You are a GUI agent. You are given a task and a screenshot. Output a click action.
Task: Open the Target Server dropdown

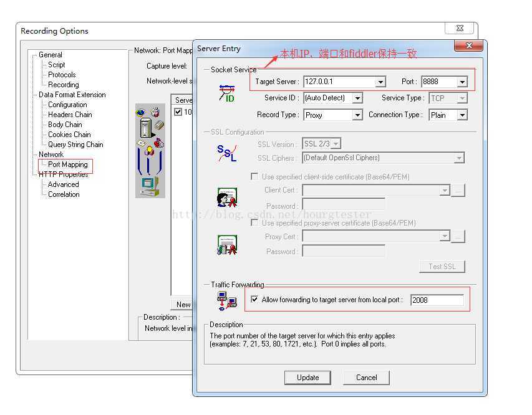[380, 82]
